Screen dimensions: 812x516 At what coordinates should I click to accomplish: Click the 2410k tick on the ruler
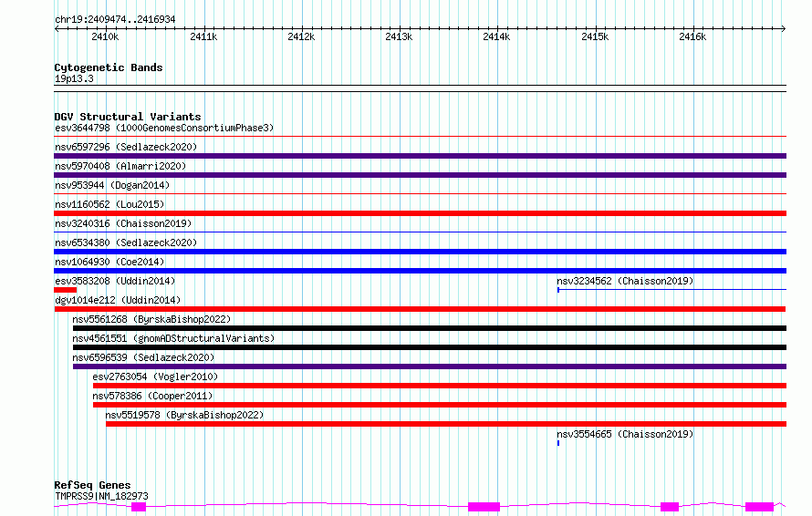[x=106, y=28]
